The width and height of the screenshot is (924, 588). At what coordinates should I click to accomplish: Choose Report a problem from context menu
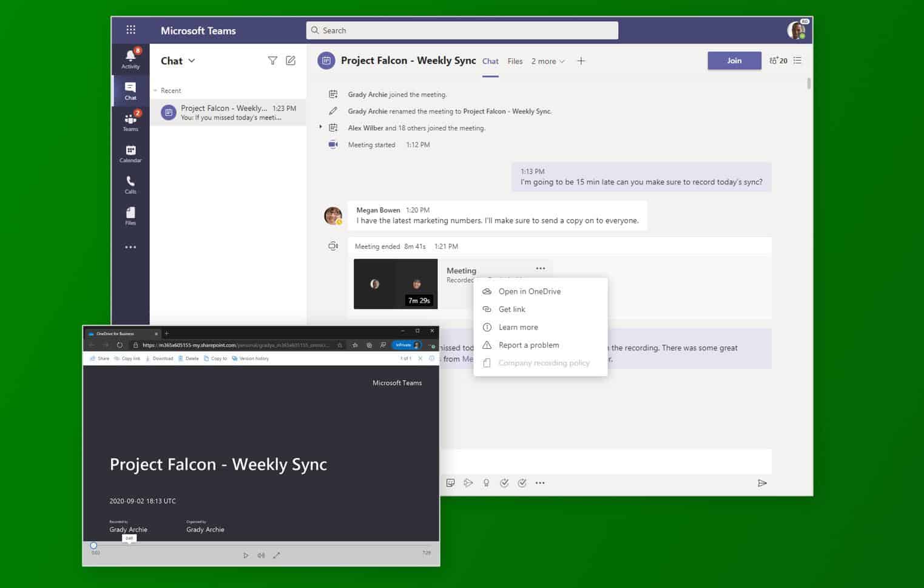tap(540, 345)
